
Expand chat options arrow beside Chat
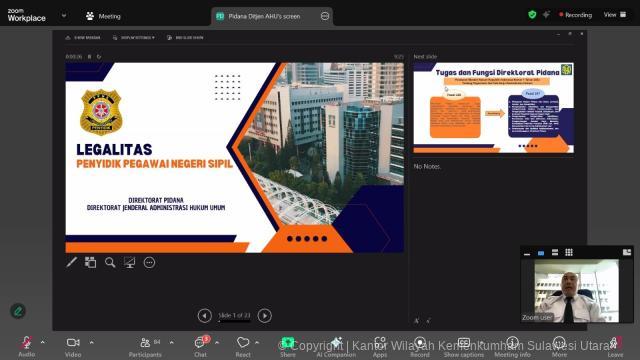pos(217,342)
